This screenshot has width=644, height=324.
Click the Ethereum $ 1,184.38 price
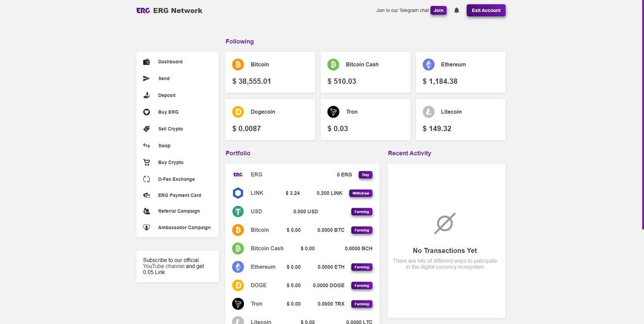440,81
